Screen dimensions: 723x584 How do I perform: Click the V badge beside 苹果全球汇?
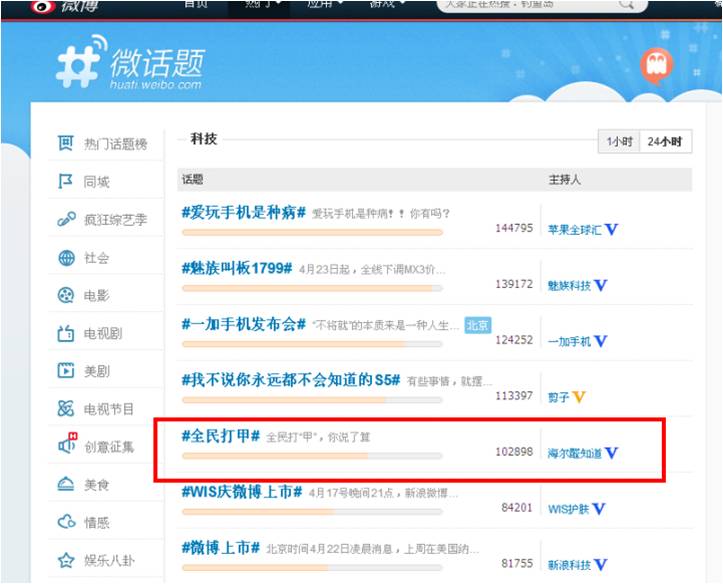611,229
